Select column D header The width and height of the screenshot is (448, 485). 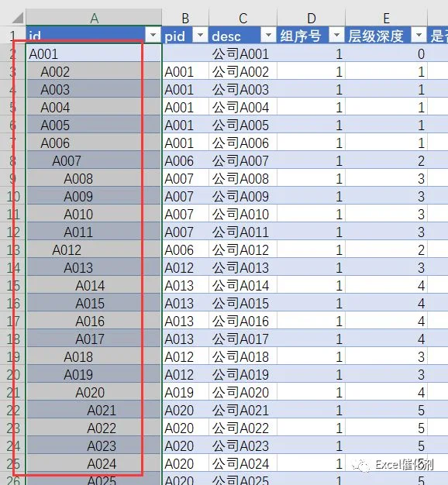[x=312, y=18]
